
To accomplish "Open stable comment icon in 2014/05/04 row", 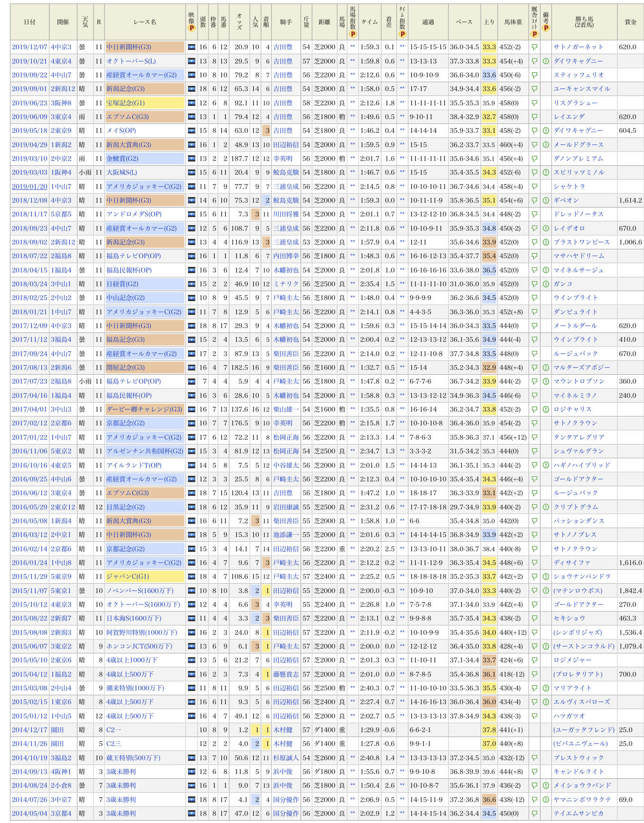I will click(534, 814).
